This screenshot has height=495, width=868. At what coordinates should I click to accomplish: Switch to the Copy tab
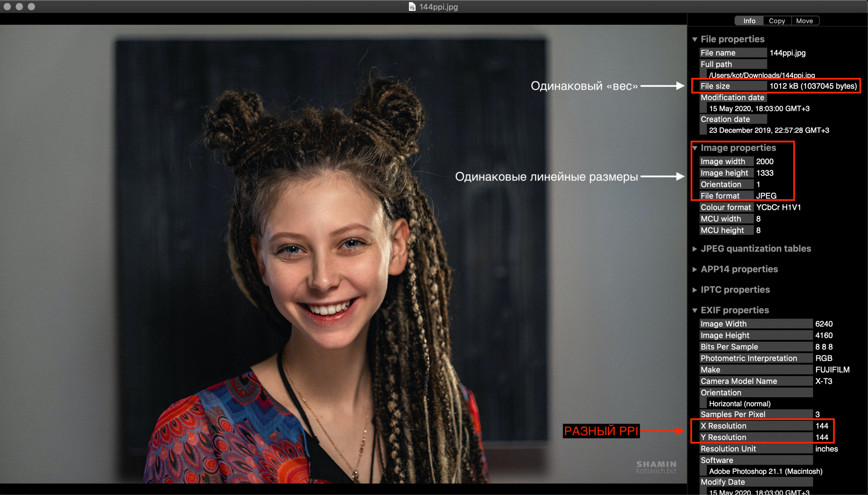click(777, 21)
